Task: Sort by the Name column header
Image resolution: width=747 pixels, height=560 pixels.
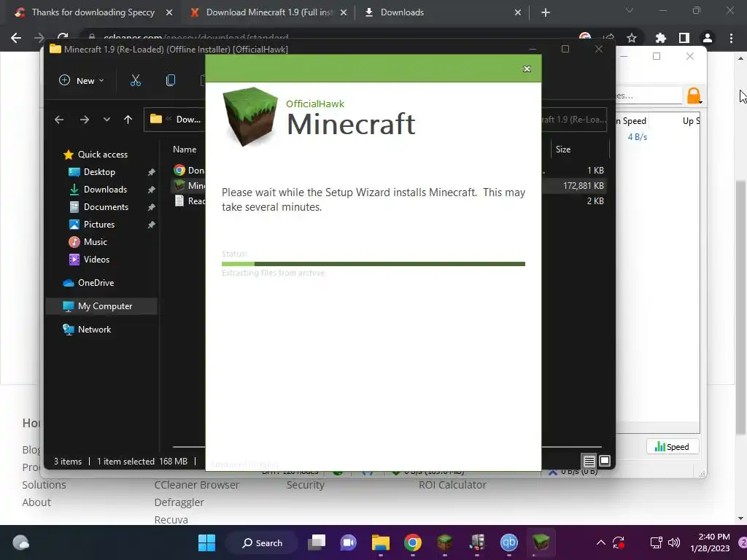Action: click(185, 149)
